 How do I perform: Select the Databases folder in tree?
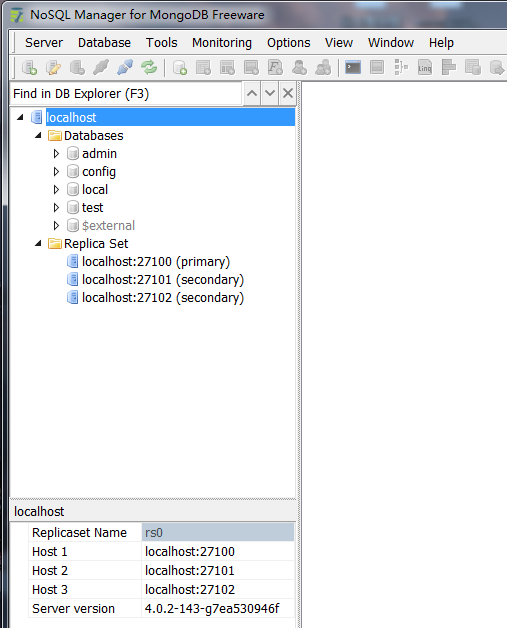[94, 135]
